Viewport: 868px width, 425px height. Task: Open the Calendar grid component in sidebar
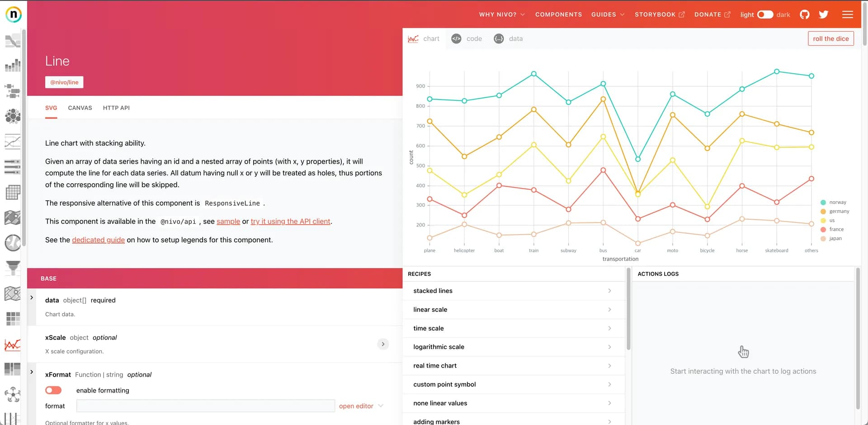(13, 192)
